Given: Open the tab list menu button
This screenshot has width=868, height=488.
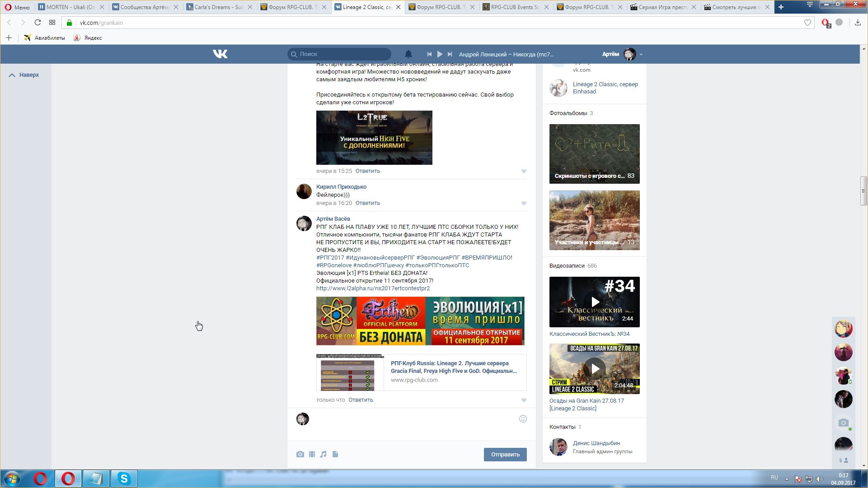Looking at the screenshot, I should 810,5.
